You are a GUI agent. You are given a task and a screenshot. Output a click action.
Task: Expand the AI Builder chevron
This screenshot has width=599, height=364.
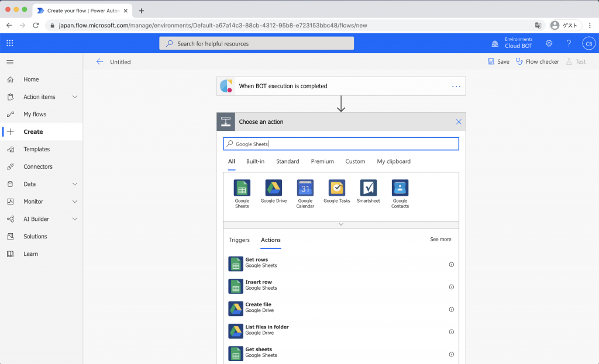coord(75,219)
